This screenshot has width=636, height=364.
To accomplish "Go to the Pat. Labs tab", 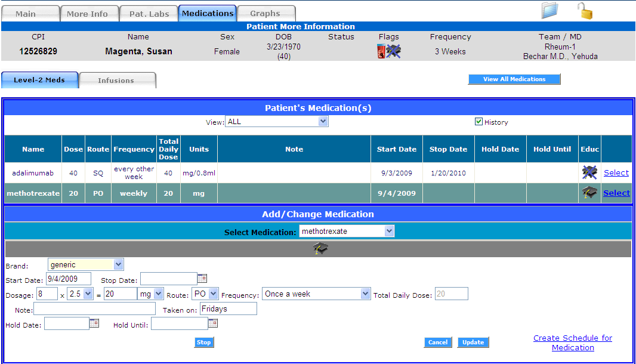I will (149, 13).
